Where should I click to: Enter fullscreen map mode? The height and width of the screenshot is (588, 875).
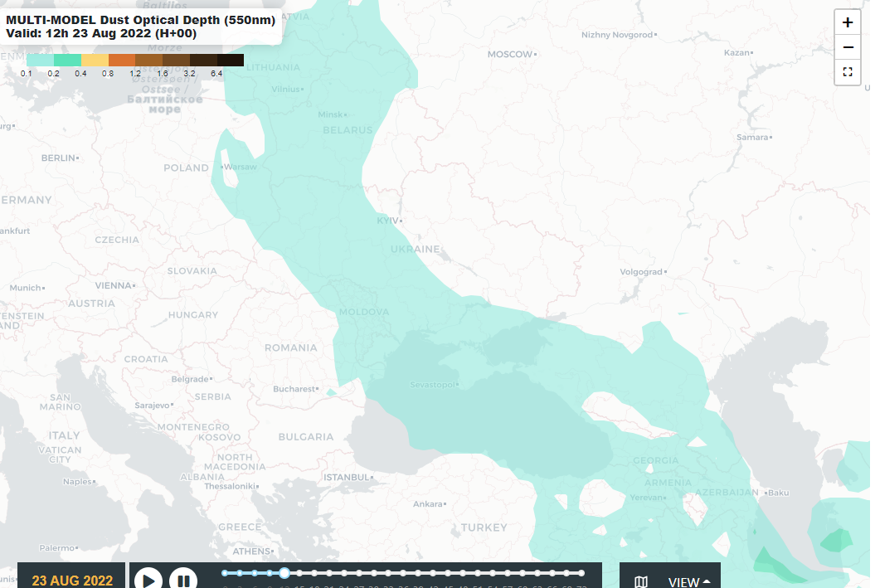tap(848, 72)
